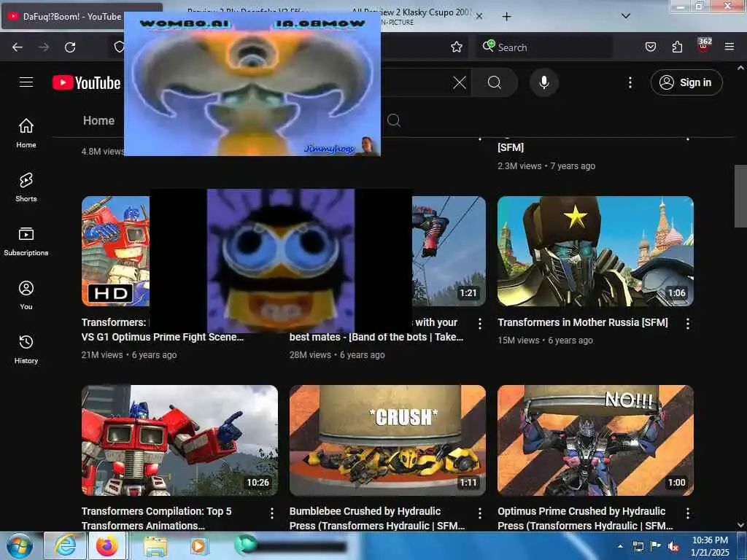Click the Sign in button
The width and height of the screenshot is (747, 560).
pos(686,83)
